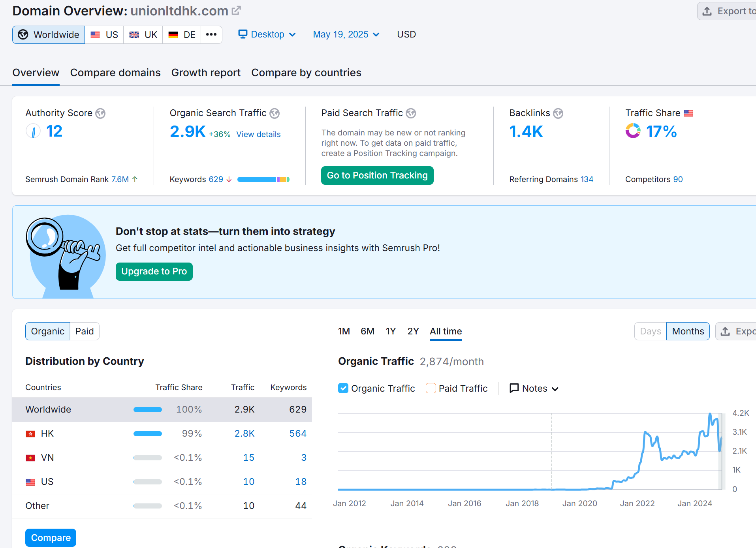Click the 7.6M domain rank link
This screenshot has height=548, width=756.
point(120,179)
